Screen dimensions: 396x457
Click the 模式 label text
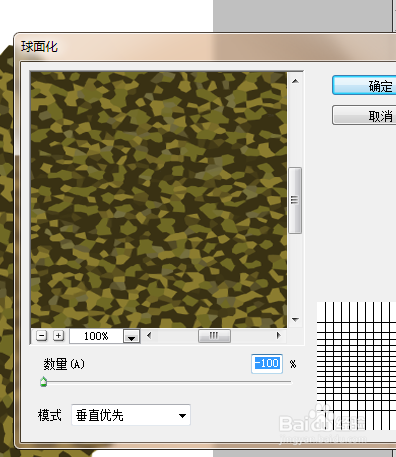(50, 415)
